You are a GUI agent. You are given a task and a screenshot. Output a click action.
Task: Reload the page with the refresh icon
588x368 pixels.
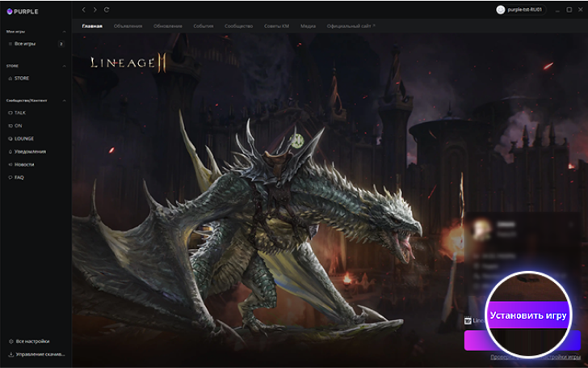(x=107, y=10)
